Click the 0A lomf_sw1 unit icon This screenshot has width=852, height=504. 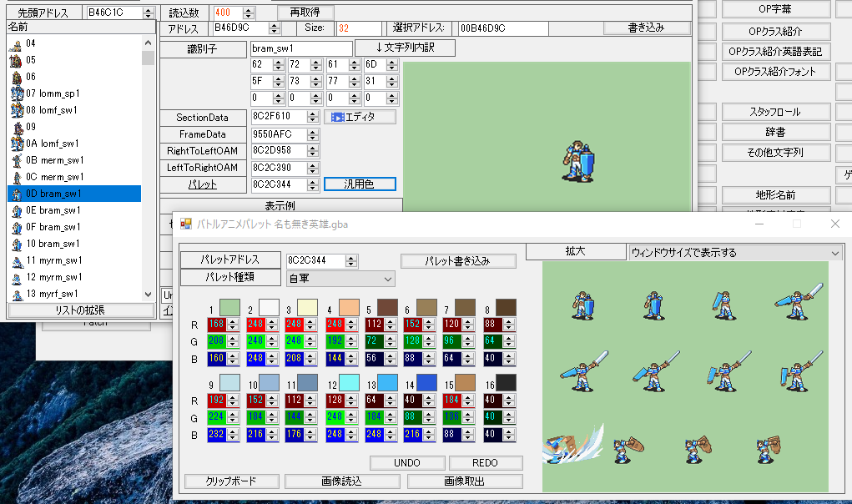(x=17, y=144)
